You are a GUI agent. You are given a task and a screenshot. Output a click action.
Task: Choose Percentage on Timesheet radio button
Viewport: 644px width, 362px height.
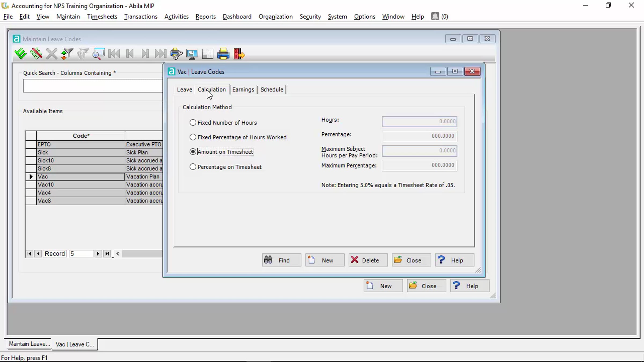193,167
